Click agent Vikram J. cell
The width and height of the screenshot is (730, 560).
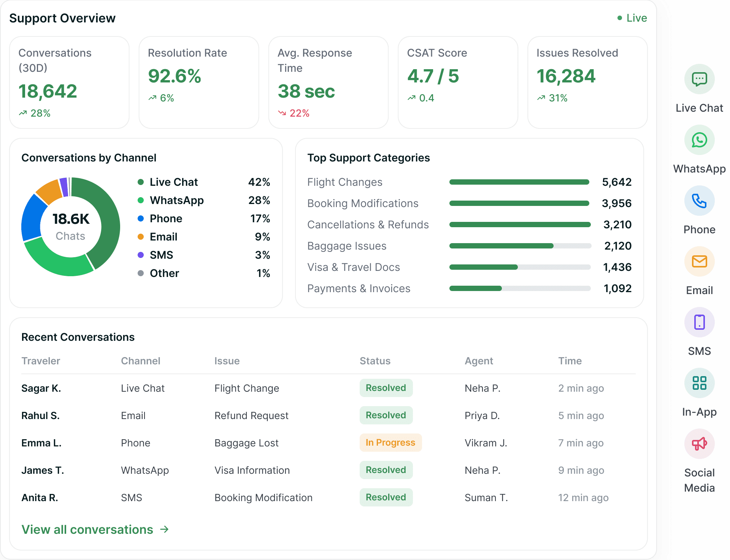coord(486,443)
